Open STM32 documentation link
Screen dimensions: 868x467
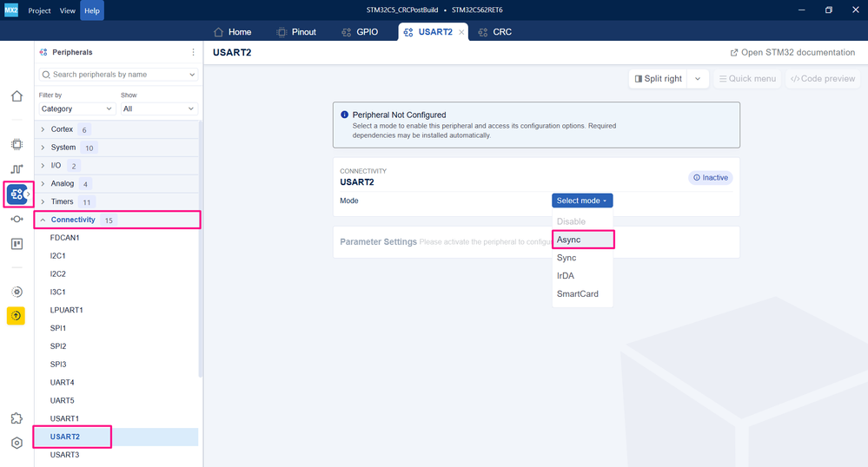792,53
